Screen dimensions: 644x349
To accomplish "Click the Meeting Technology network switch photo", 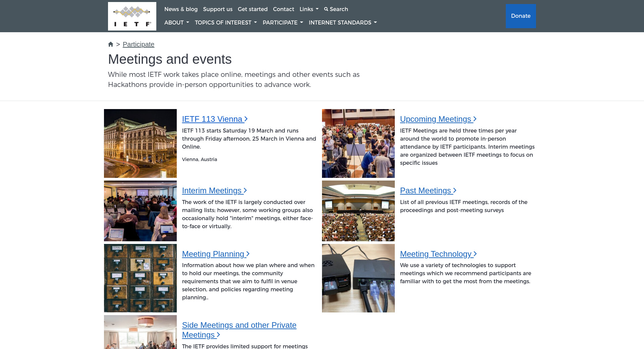I will pyautogui.click(x=358, y=278).
